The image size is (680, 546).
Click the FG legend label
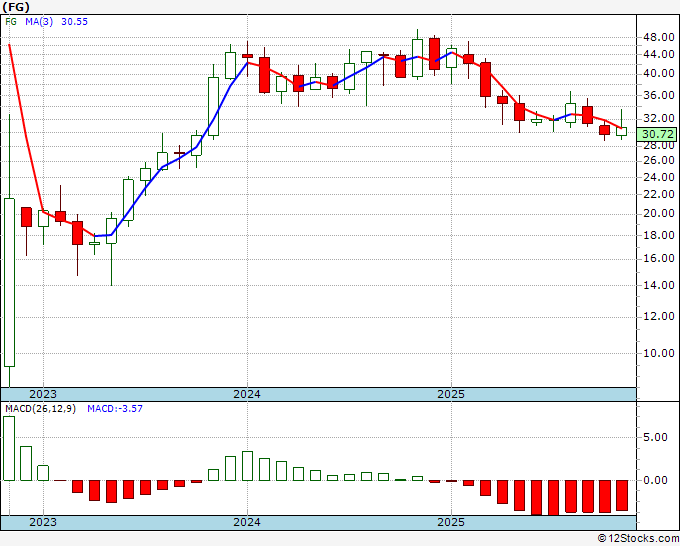(11, 21)
